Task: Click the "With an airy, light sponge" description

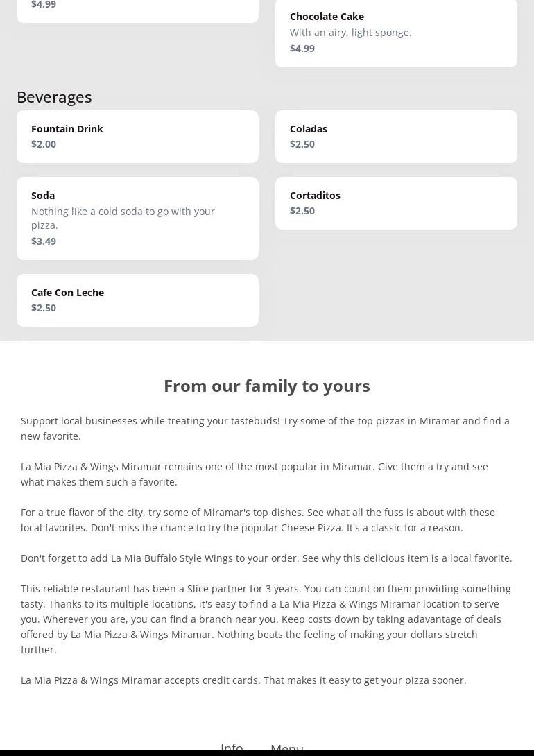Action: click(x=350, y=32)
